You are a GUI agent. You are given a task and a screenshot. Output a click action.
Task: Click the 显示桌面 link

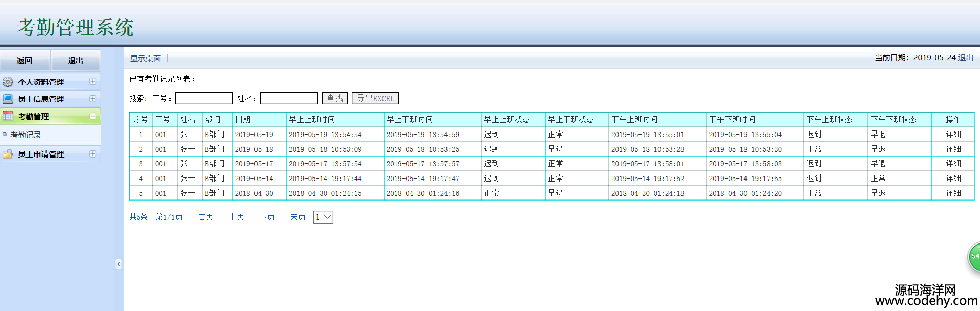(x=145, y=59)
